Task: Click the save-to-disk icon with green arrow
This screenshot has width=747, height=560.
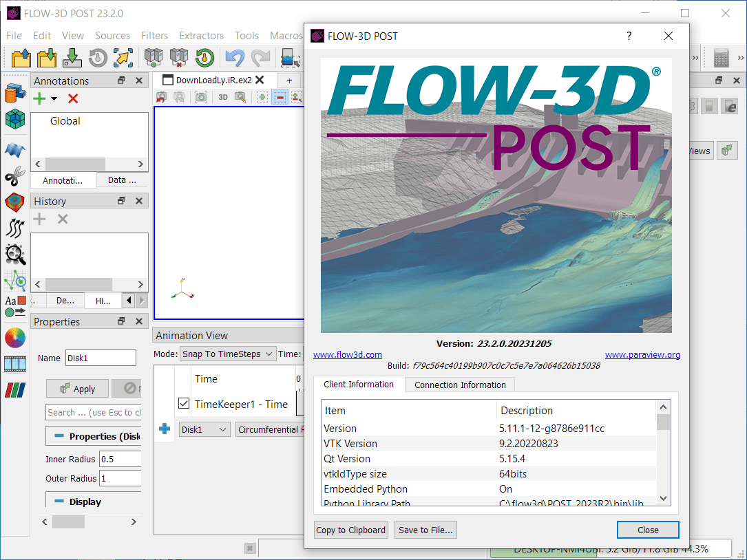Action: (72, 58)
